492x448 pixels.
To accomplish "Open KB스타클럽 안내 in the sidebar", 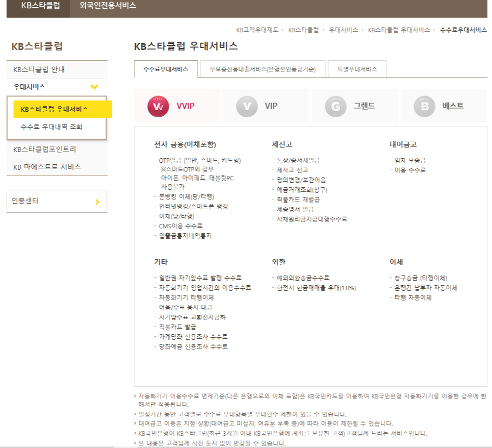I will pyautogui.click(x=57, y=70).
